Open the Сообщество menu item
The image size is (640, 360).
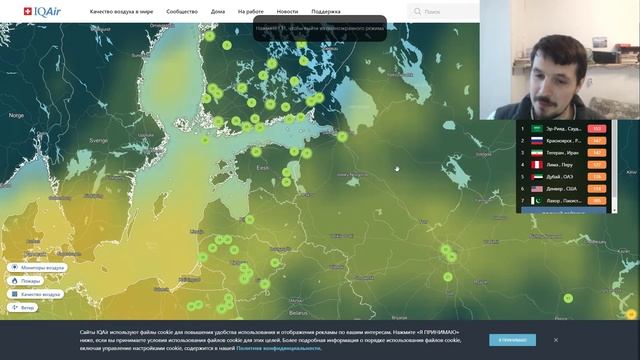(x=182, y=11)
